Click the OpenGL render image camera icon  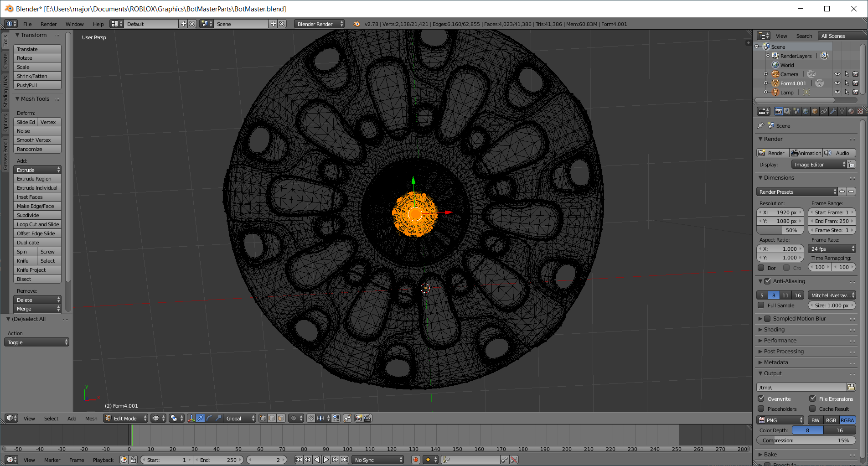pyautogui.click(x=359, y=418)
